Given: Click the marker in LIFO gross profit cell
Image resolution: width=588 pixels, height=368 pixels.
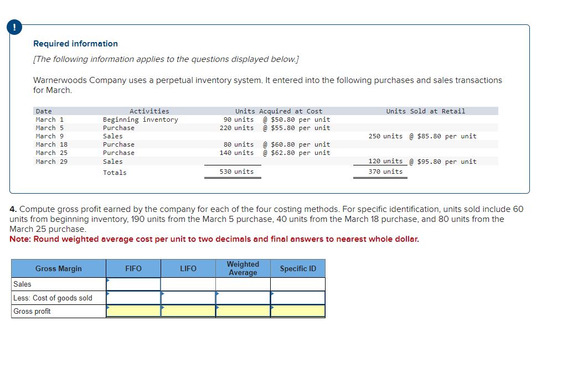Looking at the screenshot, I should coord(163,307).
